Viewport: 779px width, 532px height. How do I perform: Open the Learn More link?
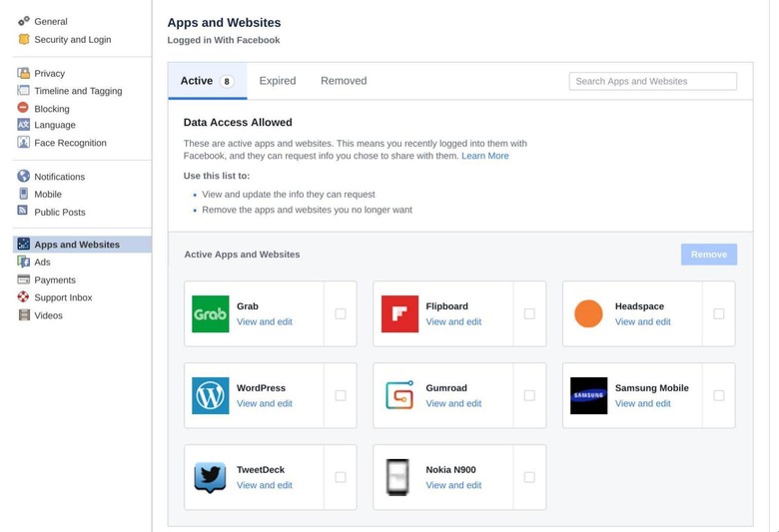coord(485,156)
